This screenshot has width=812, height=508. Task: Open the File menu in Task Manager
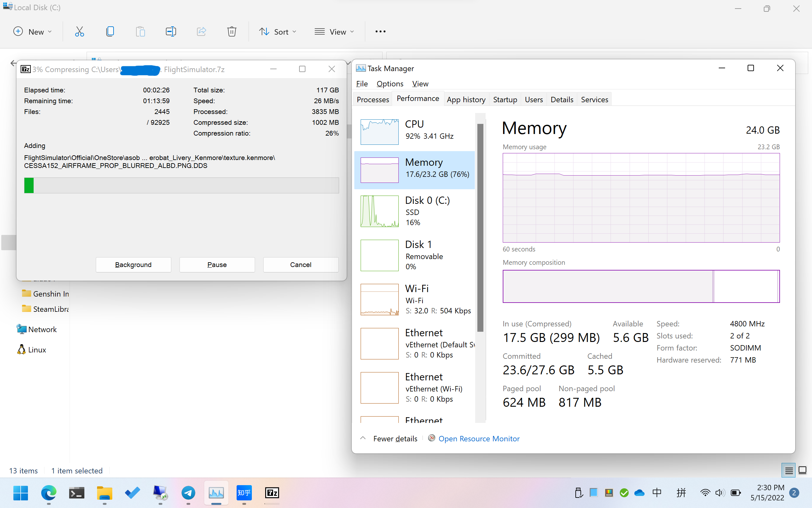pyautogui.click(x=362, y=84)
